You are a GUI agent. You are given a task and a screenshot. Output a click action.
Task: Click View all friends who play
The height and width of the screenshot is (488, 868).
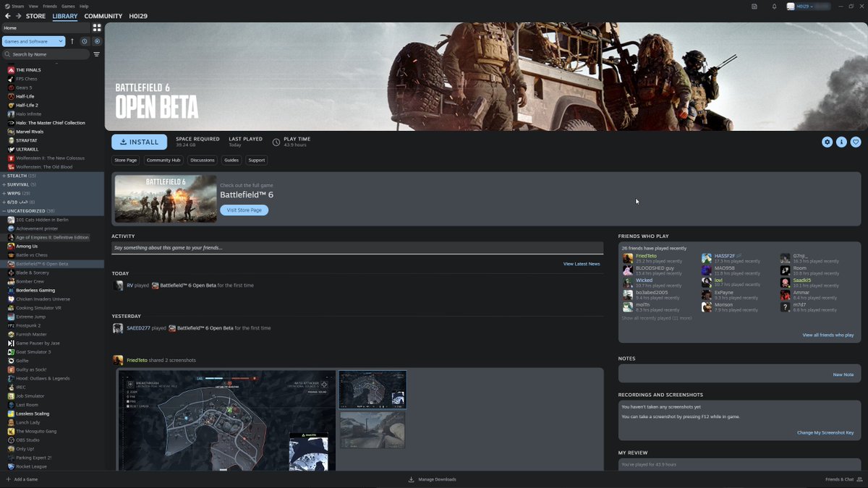pyautogui.click(x=828, y=335)
